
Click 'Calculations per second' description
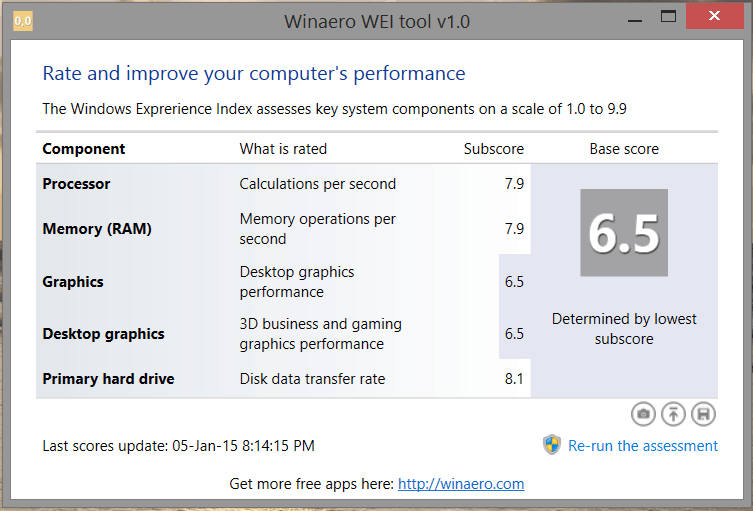coord(317,184)
